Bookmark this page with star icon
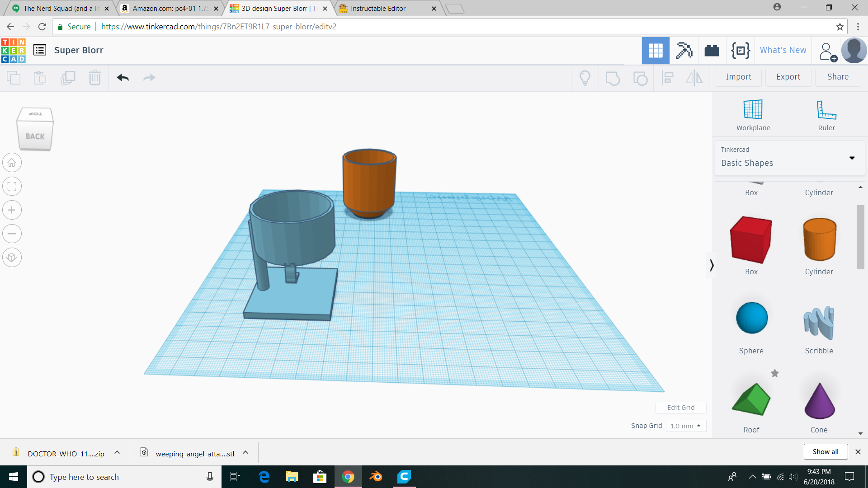Image resolution: width=868 pixels, height=488 pixels. pos(840,27)
